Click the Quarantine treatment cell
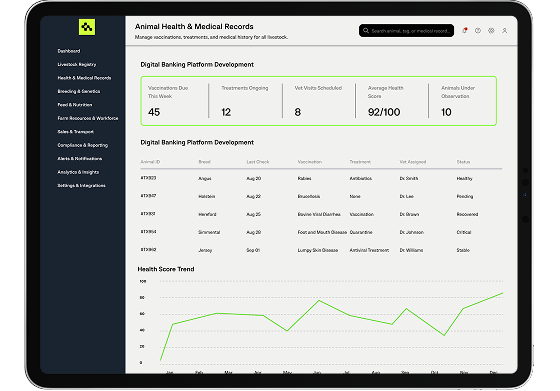Image resolution: width=560 pixels, height=391 pixels. tap(361, 232)
